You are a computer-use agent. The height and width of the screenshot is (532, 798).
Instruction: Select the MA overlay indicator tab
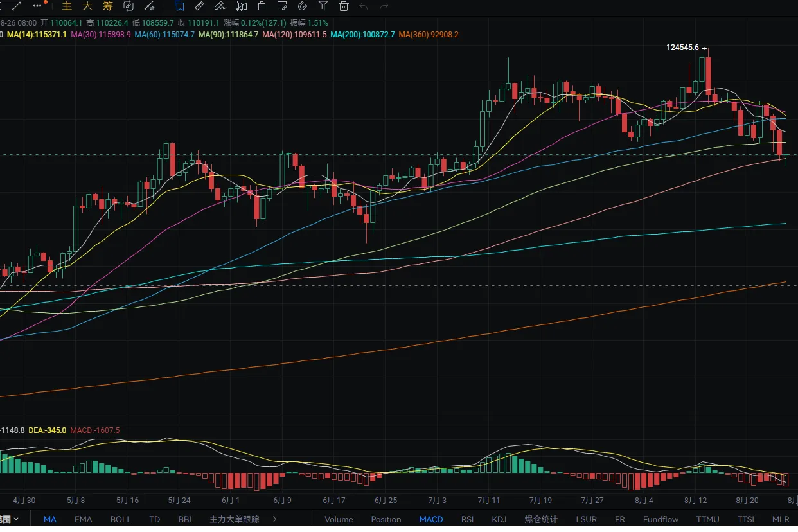[50, 519]
